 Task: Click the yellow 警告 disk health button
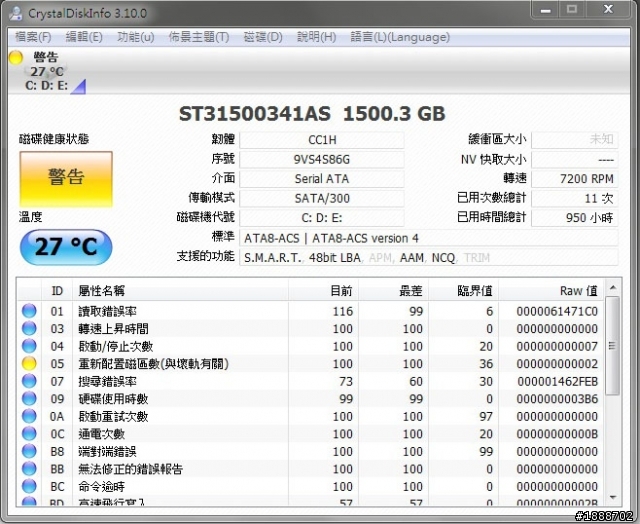click(x=66, y=179)
